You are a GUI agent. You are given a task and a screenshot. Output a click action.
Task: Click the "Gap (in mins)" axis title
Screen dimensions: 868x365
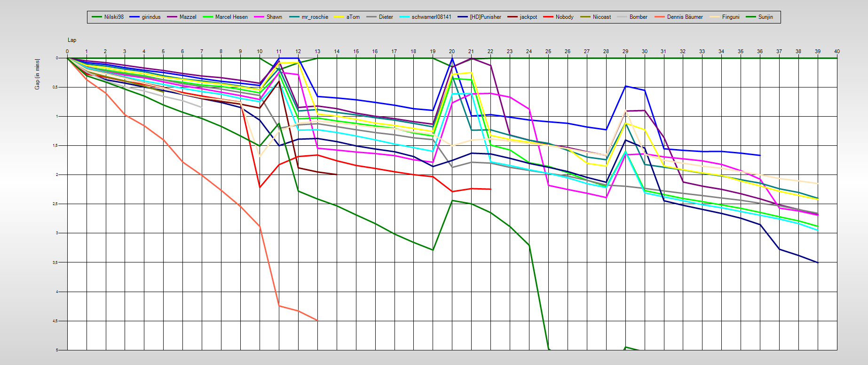coord(37,74)
